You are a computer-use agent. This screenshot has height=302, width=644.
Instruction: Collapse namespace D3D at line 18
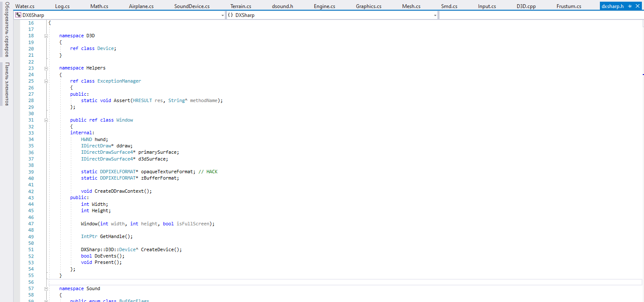46,36
